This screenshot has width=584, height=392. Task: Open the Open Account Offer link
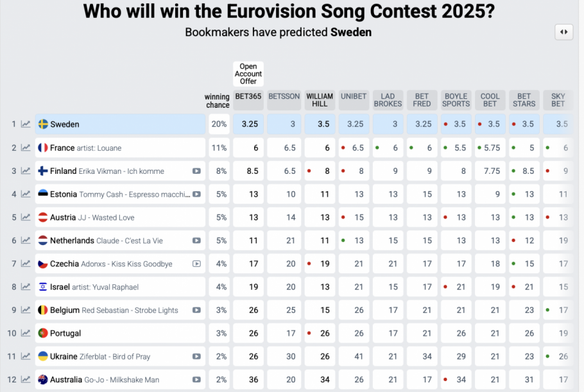(248, 74)
